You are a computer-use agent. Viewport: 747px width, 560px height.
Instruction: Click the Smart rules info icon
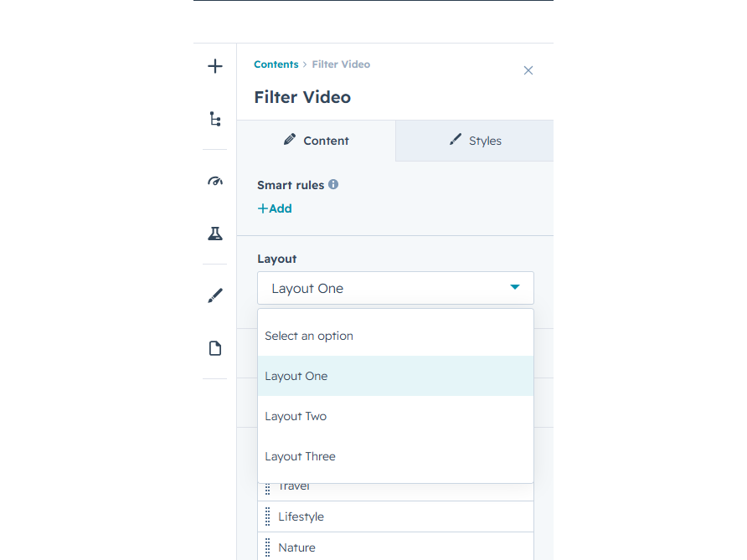coord(333,184)
